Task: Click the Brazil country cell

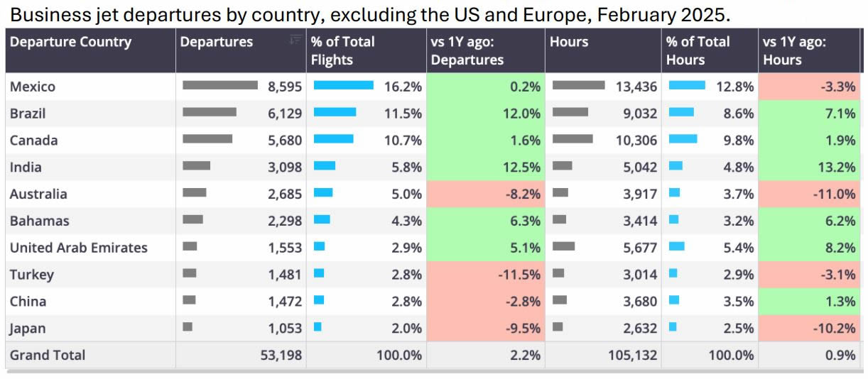Action: 28,114
